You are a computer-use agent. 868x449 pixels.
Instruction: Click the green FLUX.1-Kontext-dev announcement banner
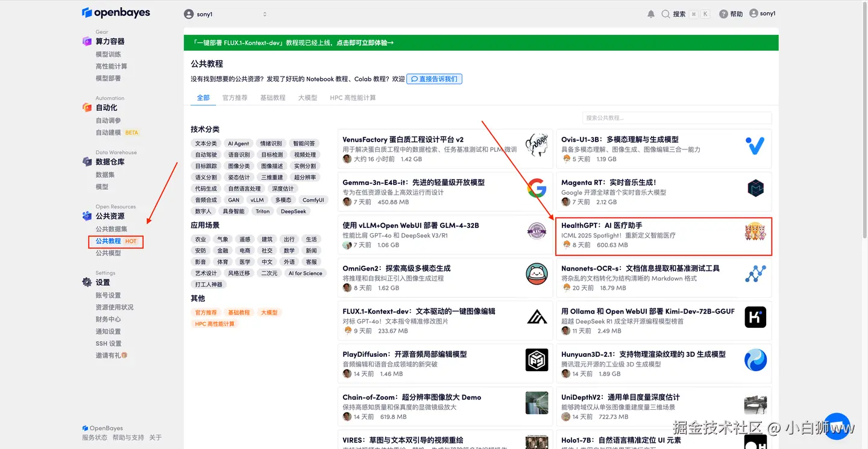coord(481,43)
